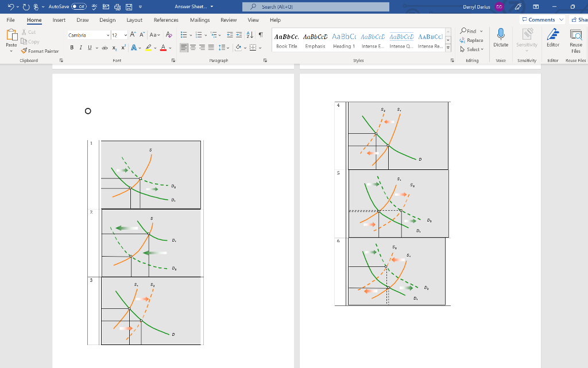This screenshot has height=368, width=588.
Task: Expand the Bullets list dropdown arrow
Action: (x=191, y=35)
